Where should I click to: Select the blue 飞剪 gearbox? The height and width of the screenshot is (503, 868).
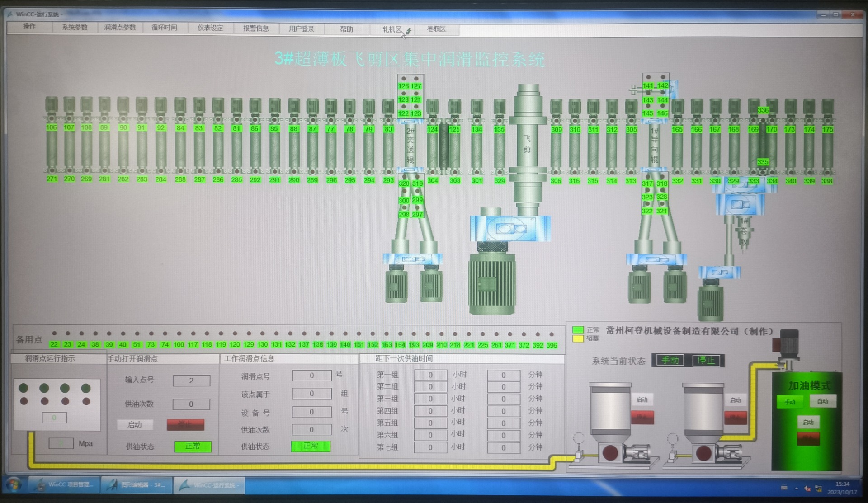click(510, 228)
